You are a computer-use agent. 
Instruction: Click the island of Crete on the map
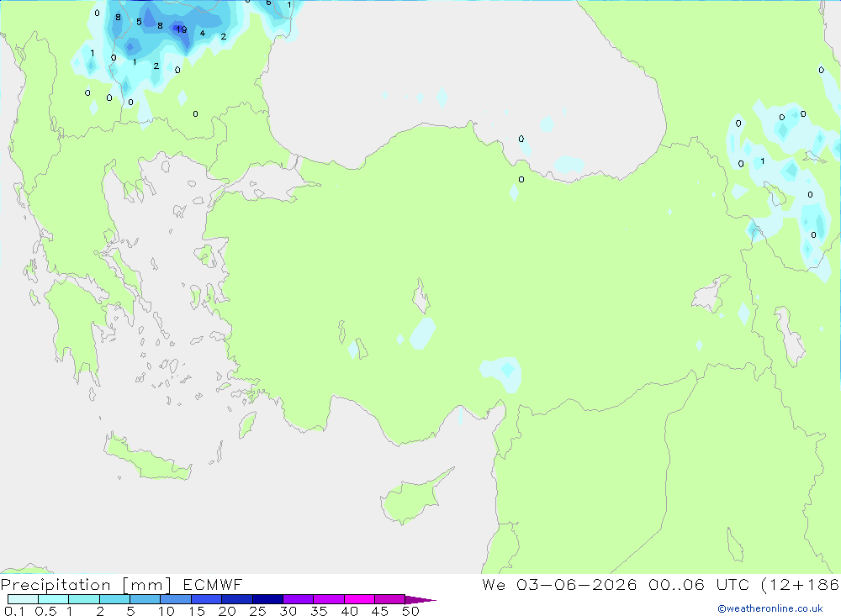coord(147,457)
